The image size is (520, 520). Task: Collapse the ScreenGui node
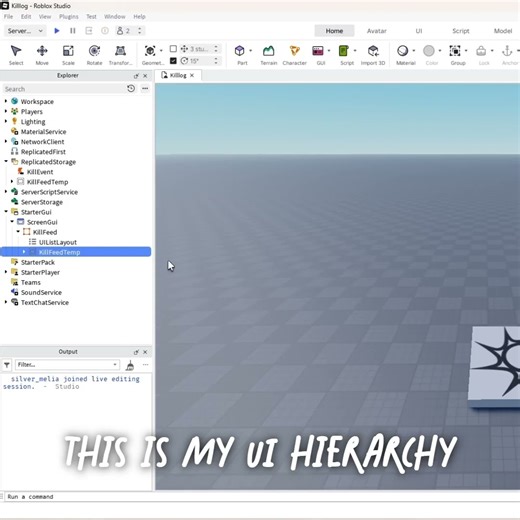coord(12,222)
